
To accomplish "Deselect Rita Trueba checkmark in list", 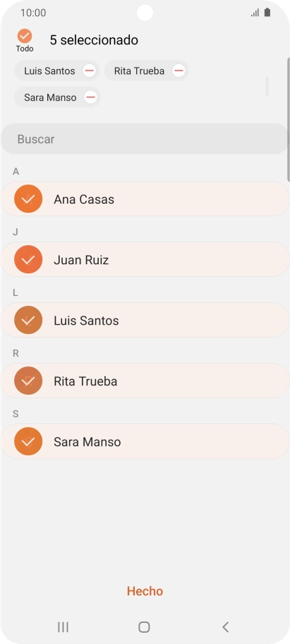I will pos(28,380).
